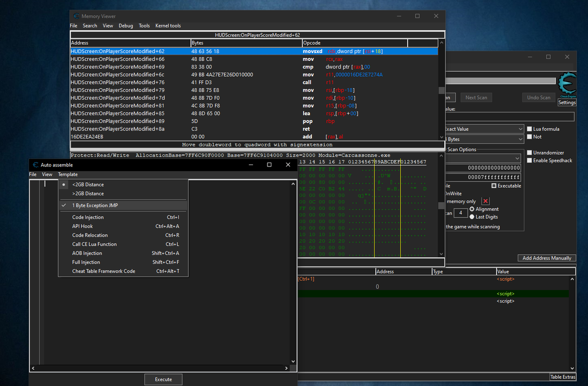Viewport: 588px width, 386px height.
Task: Open the Tools menu in Memory Viewer
Action: click(144, 26)
